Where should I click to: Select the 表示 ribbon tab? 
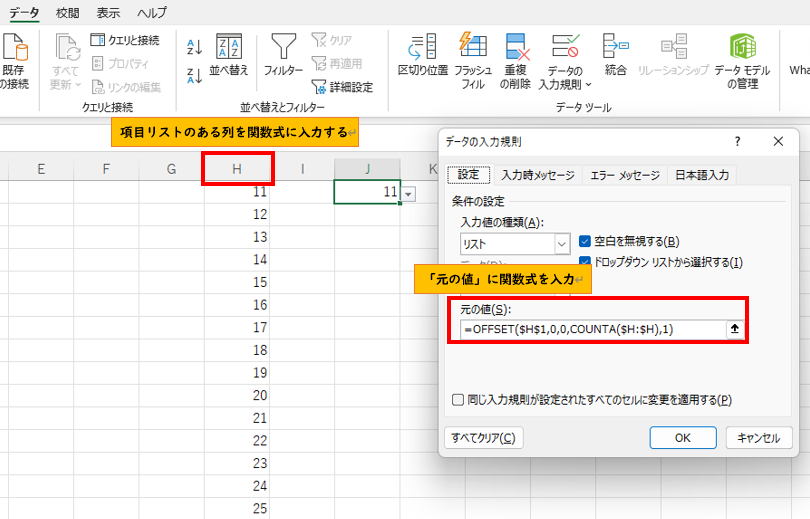point(108,12)
